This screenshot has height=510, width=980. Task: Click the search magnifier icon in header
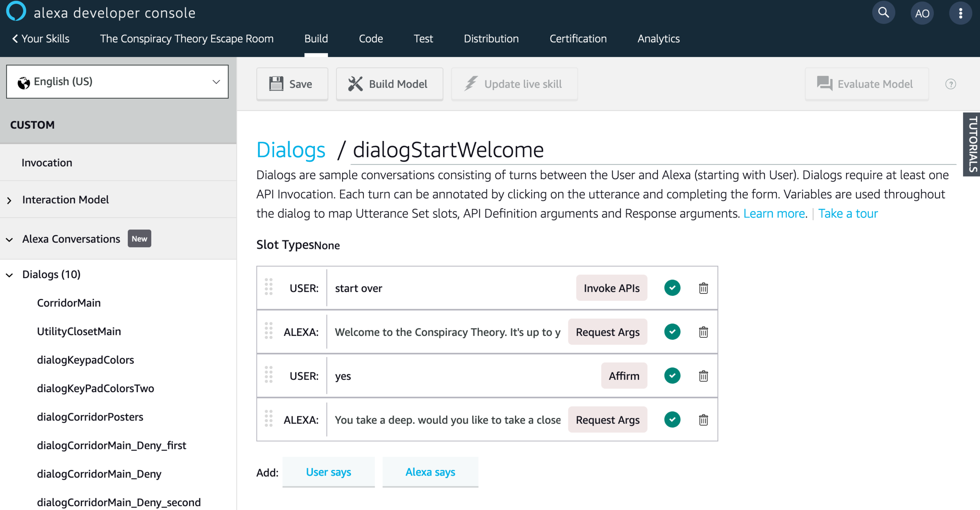pyautogui.click(x=883, y=13)
